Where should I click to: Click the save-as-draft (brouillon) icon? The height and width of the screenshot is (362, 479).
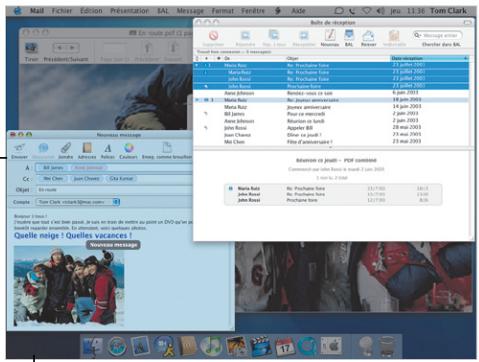click(x=167, y=147)
